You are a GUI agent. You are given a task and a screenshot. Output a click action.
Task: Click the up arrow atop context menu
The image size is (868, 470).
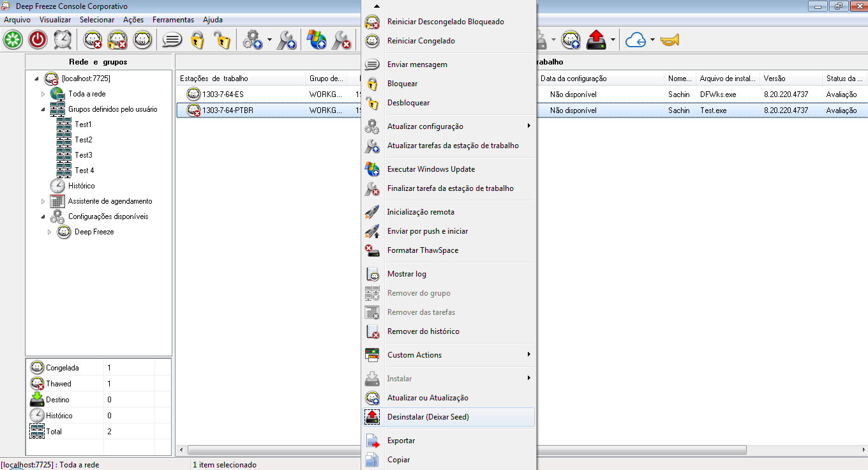click(377, 6)
